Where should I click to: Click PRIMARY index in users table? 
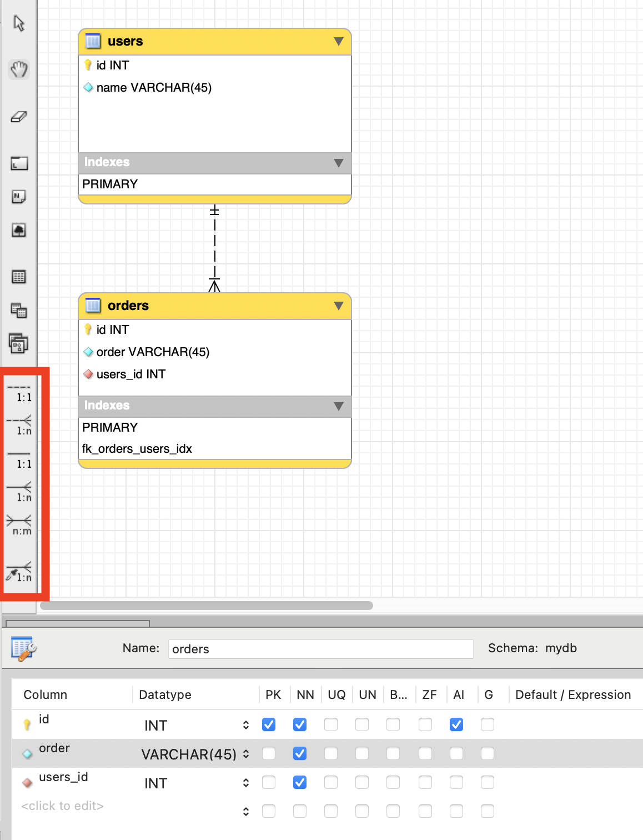[110, 184]
